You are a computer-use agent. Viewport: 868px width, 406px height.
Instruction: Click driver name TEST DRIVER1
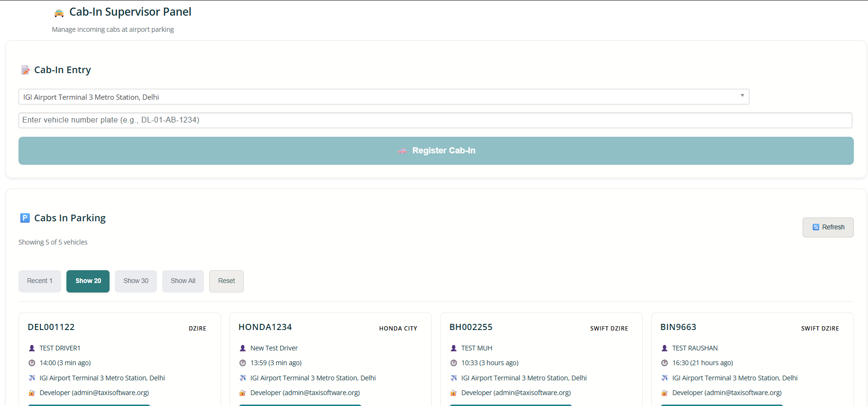click(60, 348)
